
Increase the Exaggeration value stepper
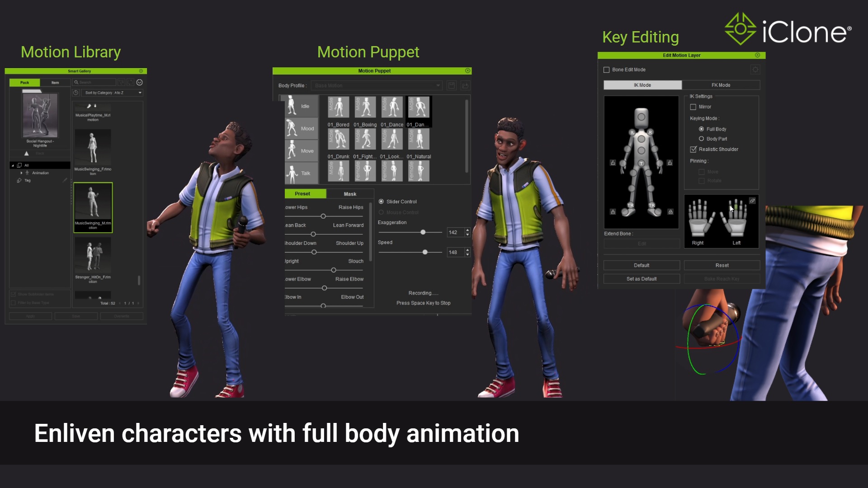467,230
